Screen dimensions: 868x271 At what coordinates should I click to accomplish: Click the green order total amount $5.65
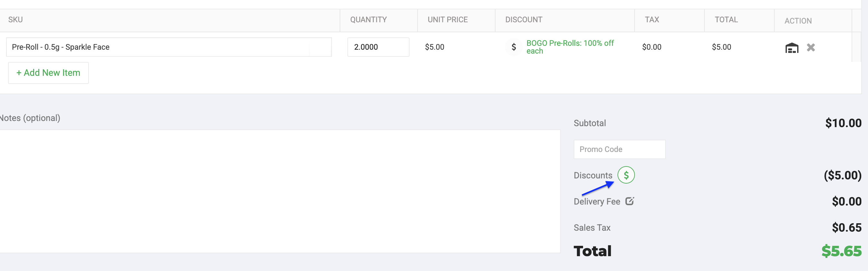pyautogui.click(x=841, y=251)
